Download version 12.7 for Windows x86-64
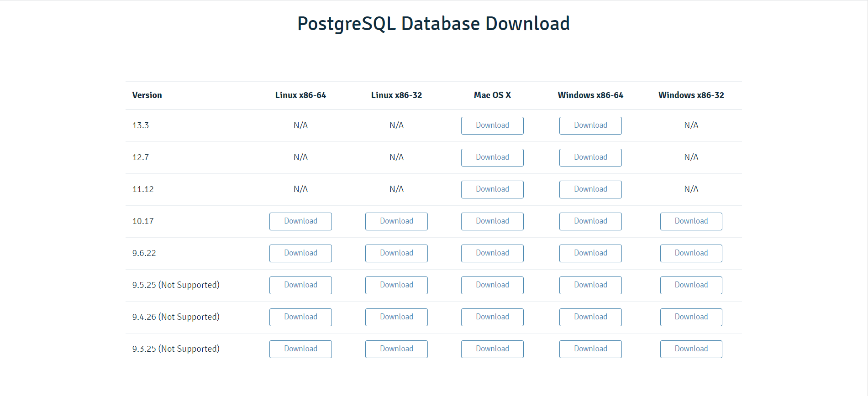Image resolution: width=868 pixels, height=396 pixels. (590, 157)
